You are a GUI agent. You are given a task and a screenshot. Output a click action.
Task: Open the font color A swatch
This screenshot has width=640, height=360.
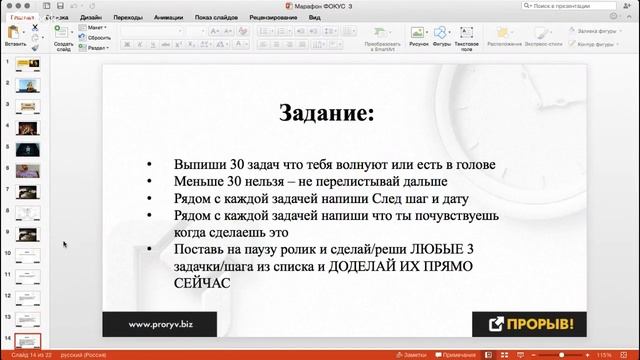(x=239, y=44)
